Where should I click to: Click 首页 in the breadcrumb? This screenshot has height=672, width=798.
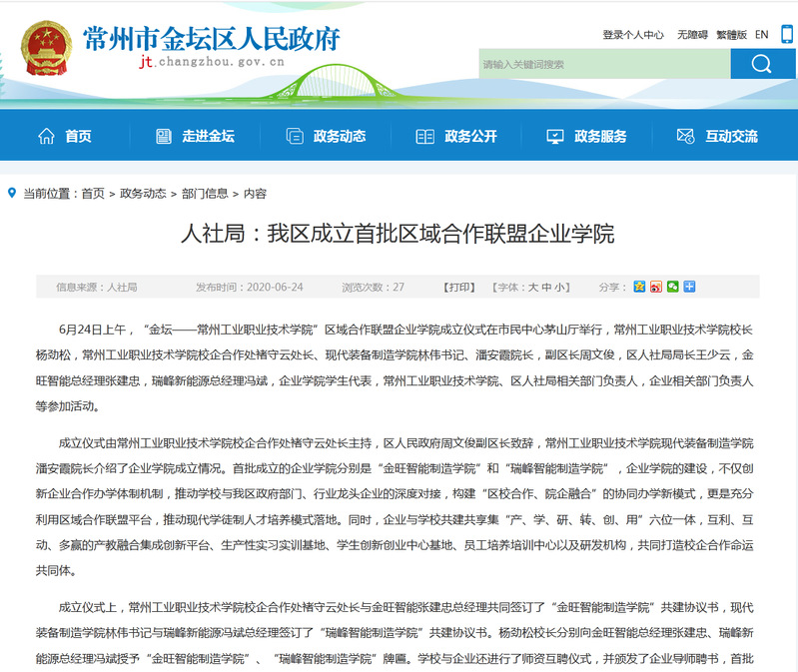tap(93, 194)
